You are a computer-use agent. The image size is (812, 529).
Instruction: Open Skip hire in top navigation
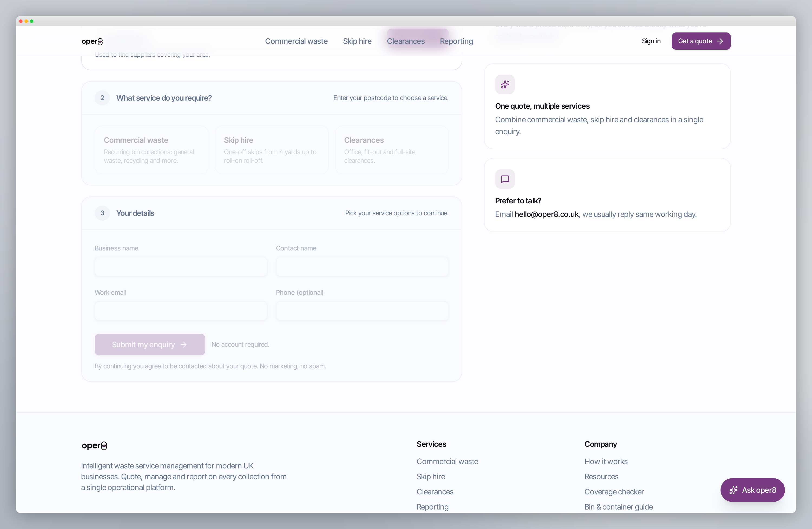[x=357, y=41]
